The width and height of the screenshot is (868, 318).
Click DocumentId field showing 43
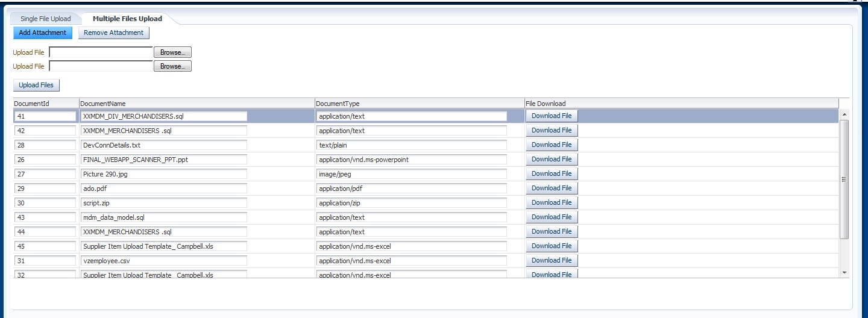click(x=45, y=217)
